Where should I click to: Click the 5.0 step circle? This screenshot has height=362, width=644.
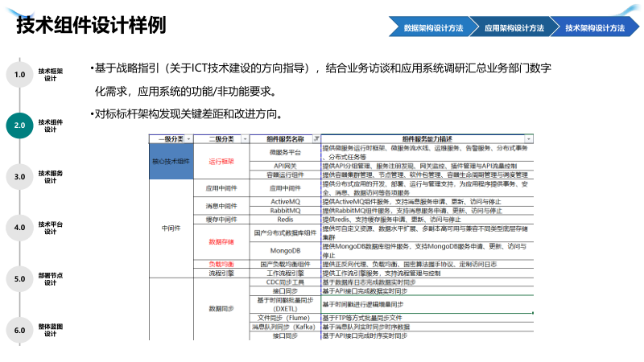click(19, 279)
